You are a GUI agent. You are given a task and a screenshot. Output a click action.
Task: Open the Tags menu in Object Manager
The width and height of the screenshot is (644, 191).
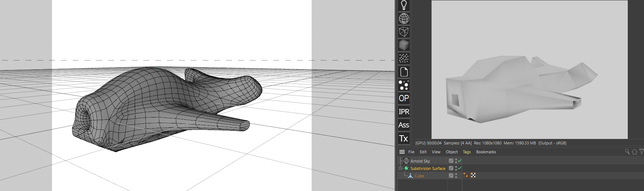[467, 152]
